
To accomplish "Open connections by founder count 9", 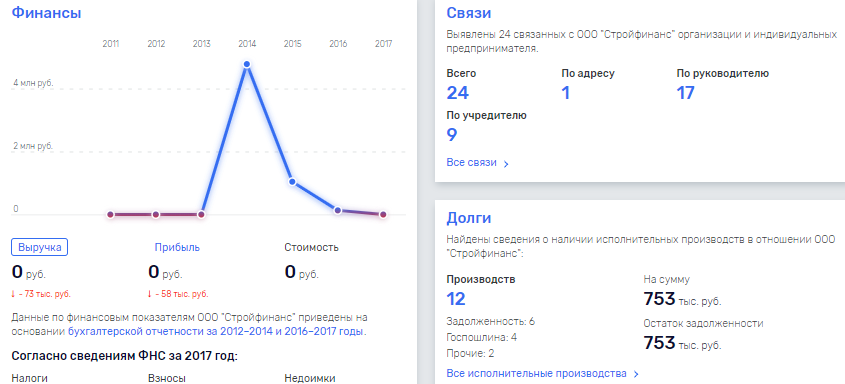I will tap(452, 135).
